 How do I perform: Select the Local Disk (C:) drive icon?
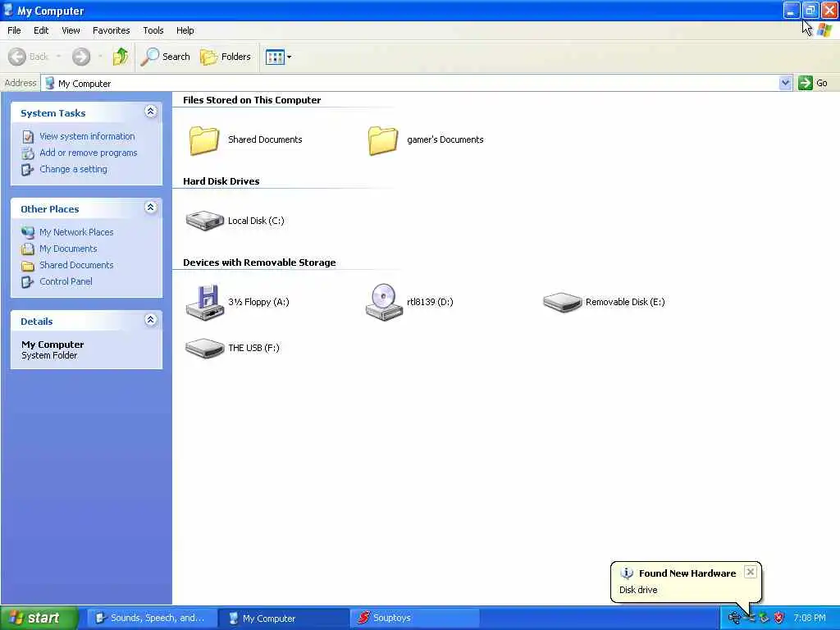[204, 220]
